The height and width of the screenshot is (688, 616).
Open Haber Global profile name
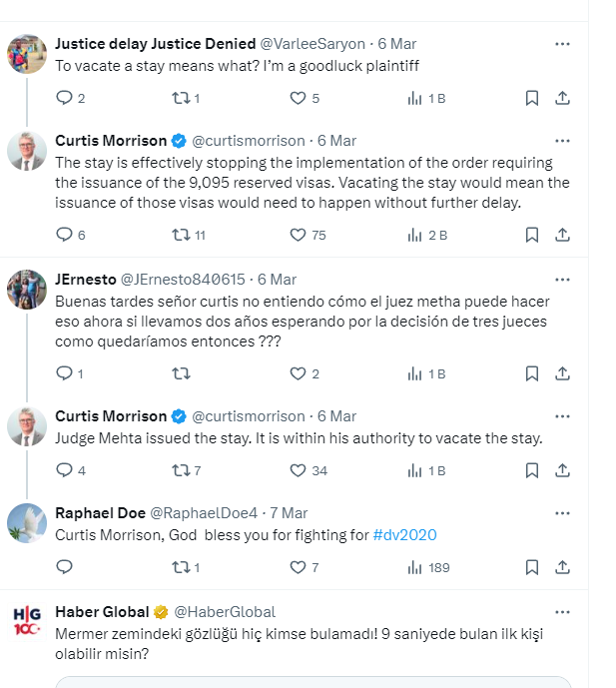[x=102, y=612]
